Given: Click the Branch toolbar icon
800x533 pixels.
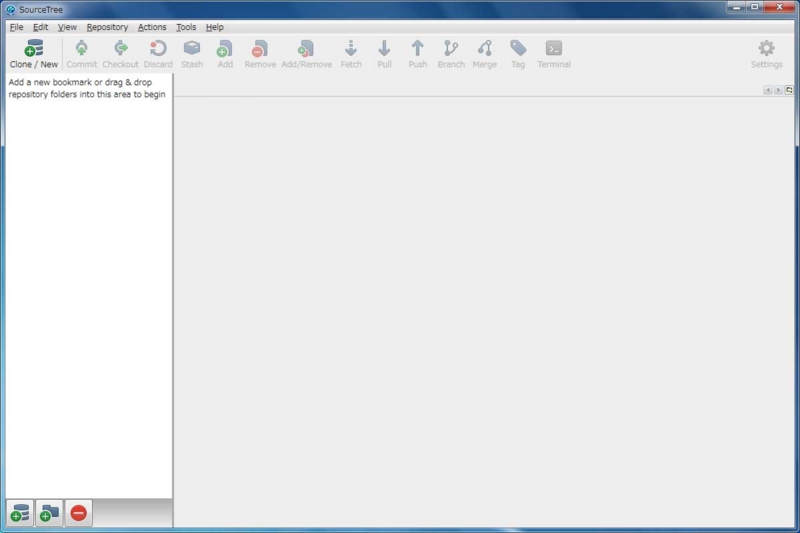Looking at the screenshot, I should coord(451,54).
